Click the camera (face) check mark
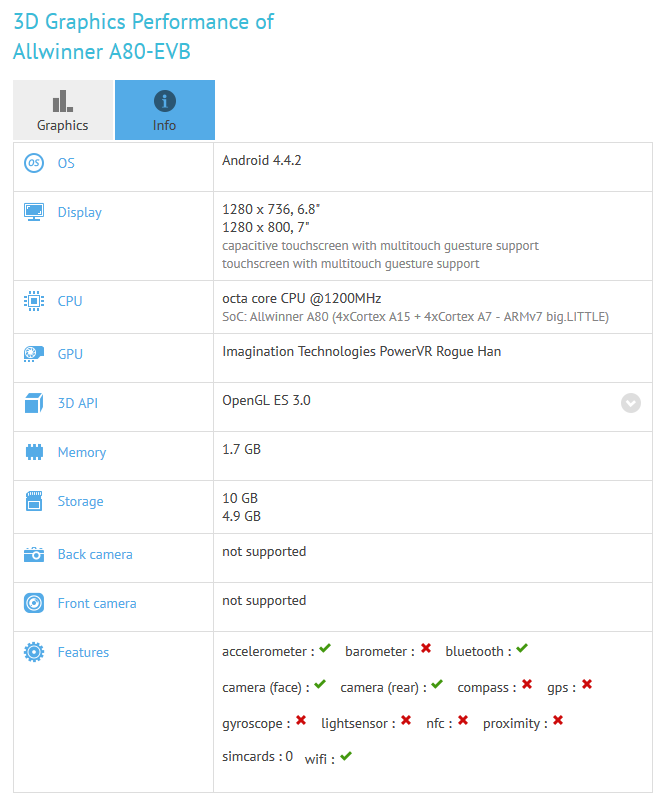The image size is (666, 803). (x=320, y=685)
